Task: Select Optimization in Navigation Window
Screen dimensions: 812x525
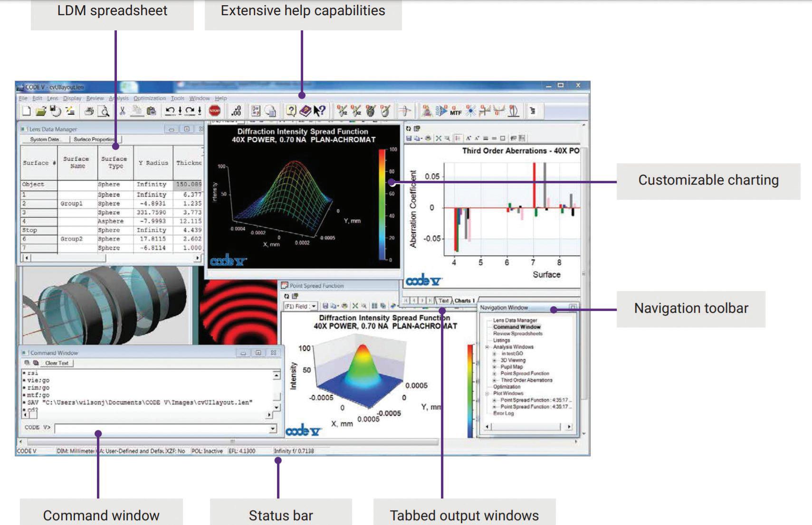Action: (506, 387)
